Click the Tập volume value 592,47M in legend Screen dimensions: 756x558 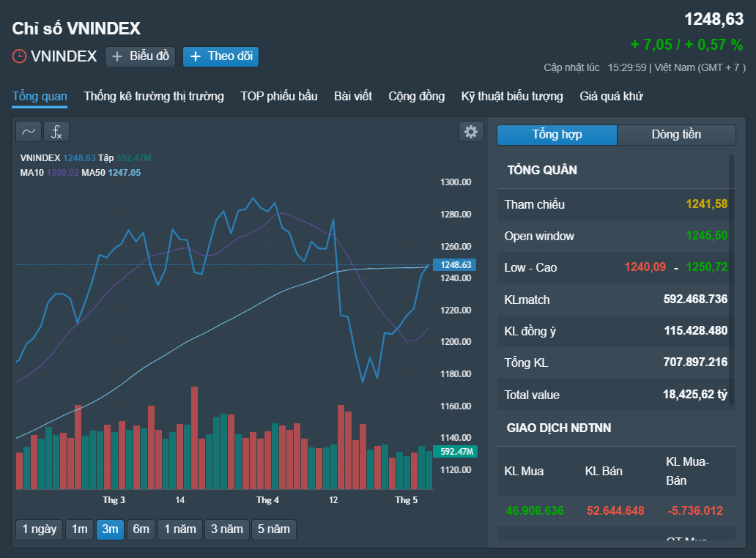pyautogui.click(x=133, y=158)
